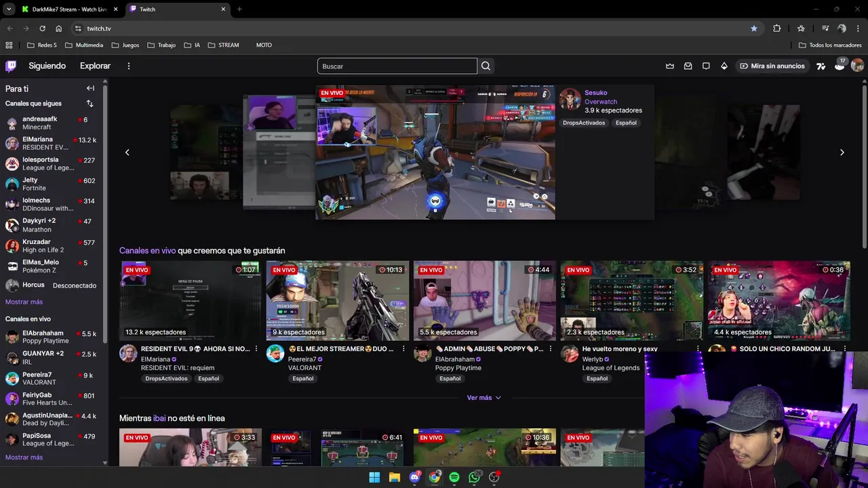Open a new browser tab

239,9
